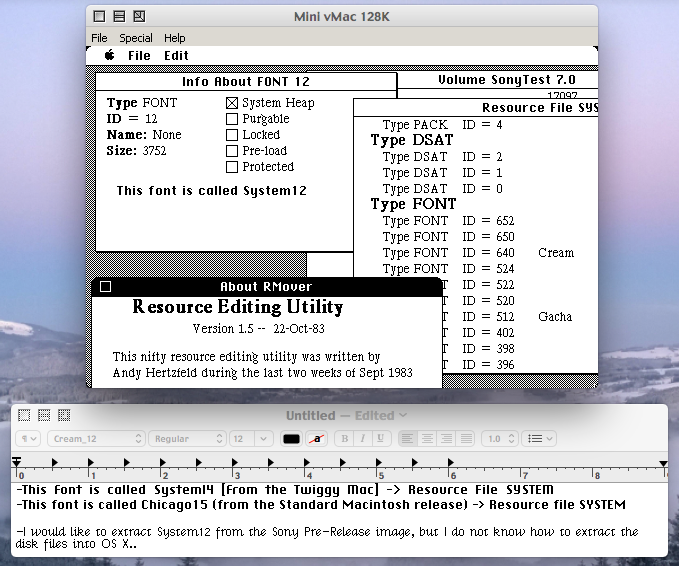Enable the Pre-load checkbox

(232, 151)
